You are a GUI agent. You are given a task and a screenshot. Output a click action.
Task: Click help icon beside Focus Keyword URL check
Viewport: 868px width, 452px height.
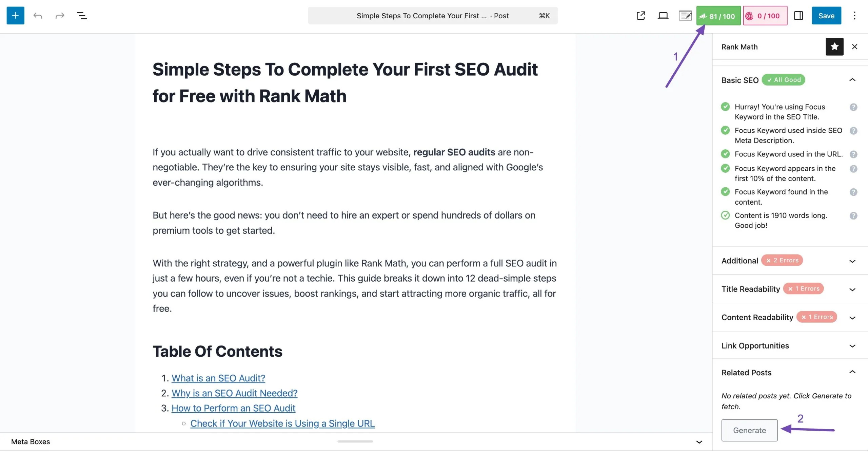[853, 154]
